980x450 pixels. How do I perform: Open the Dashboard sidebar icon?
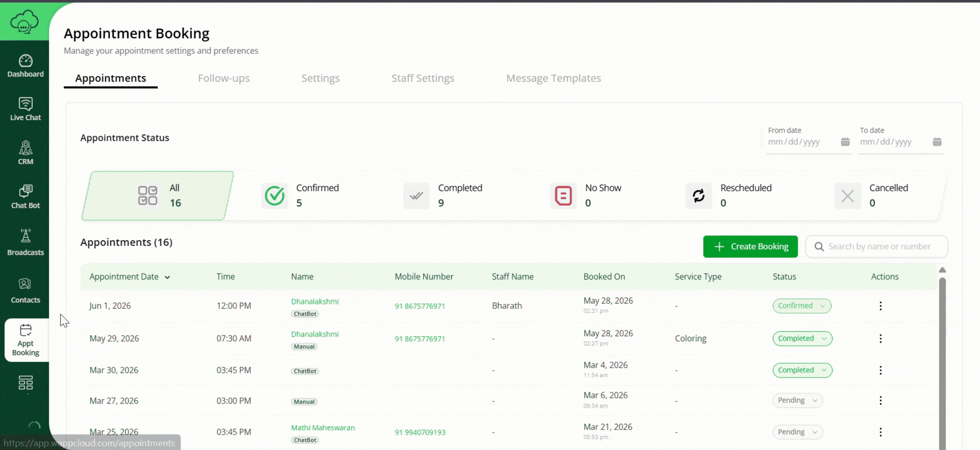(x=26, y=66)
